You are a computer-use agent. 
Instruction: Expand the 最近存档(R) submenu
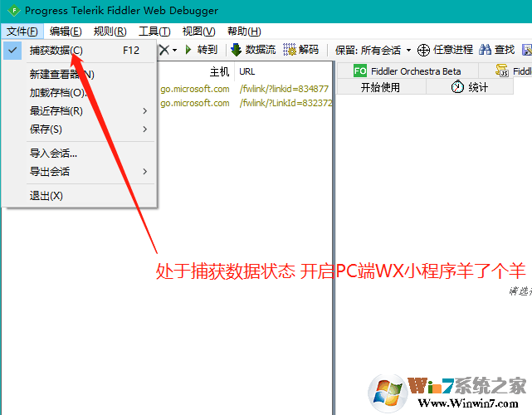pos(80,111)
